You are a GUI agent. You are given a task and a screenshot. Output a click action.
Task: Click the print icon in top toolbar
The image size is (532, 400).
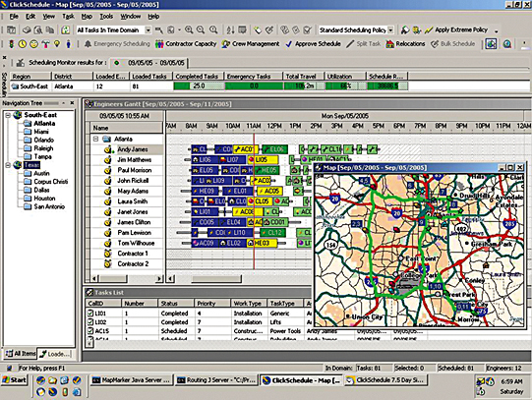tap(27, 30)
